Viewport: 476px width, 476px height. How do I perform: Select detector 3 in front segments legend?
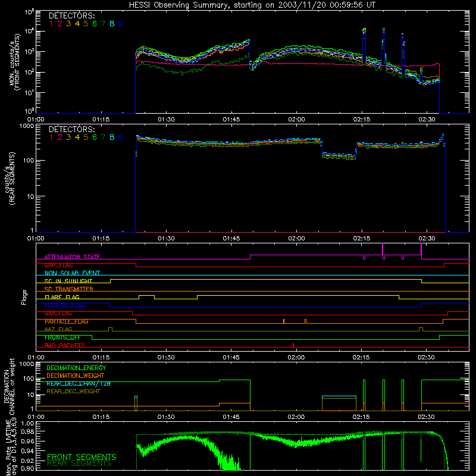[x=68, y=24]
